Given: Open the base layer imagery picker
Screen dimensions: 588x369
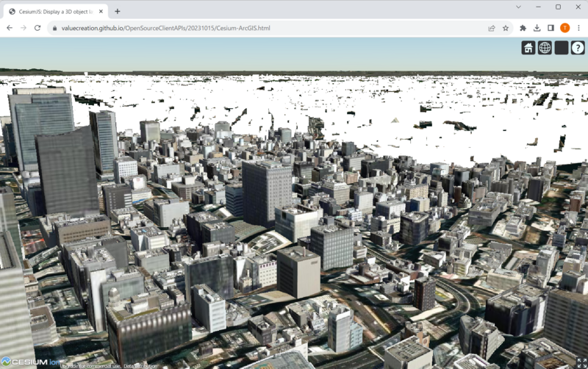Looking at the screenshot, I should (562, 48).
